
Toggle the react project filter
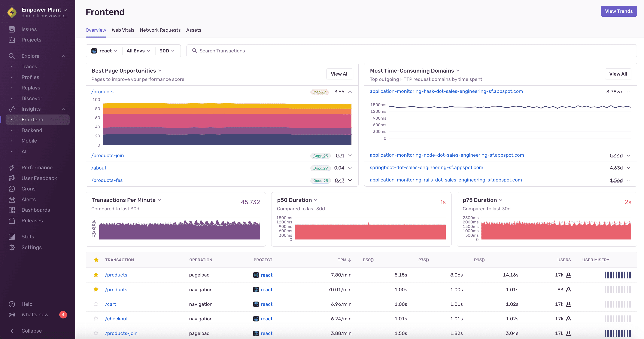(x=104, y=51)
